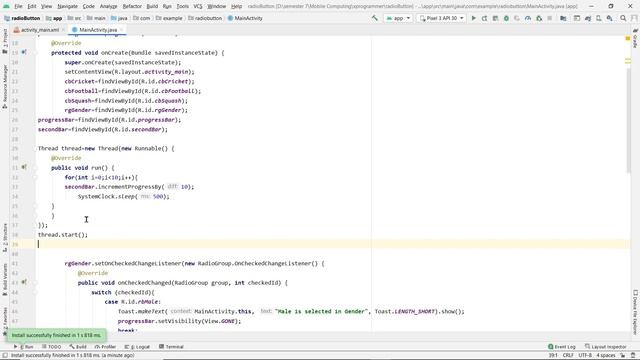The width and height of the screenshot is (640, 360).
Task: Open the SDK Manager icon
Action: [609, 18]
